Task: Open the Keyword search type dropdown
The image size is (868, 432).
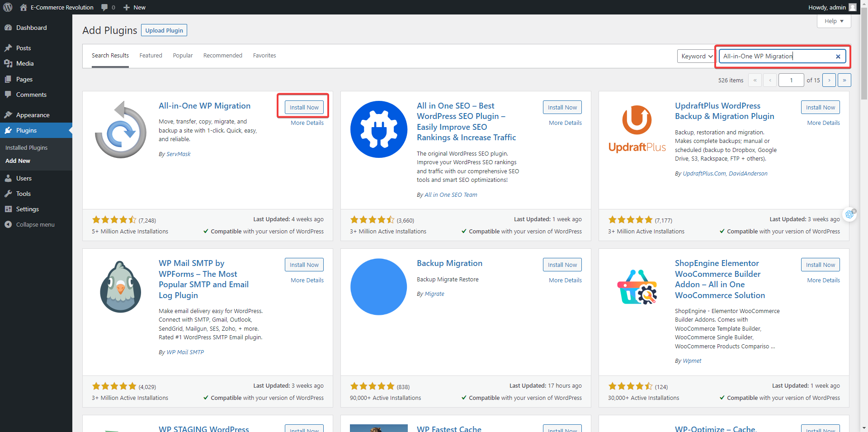Action: [696, 56]
